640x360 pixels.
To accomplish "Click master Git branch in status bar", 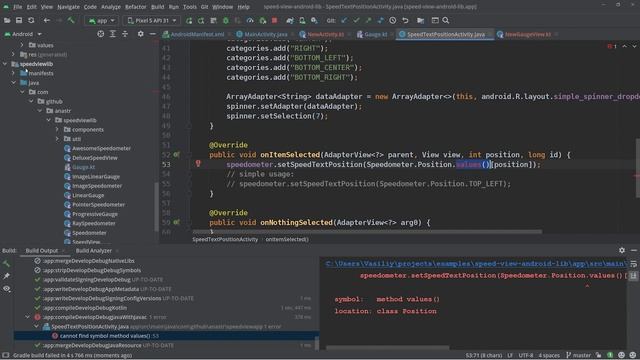I will point(578,355).
